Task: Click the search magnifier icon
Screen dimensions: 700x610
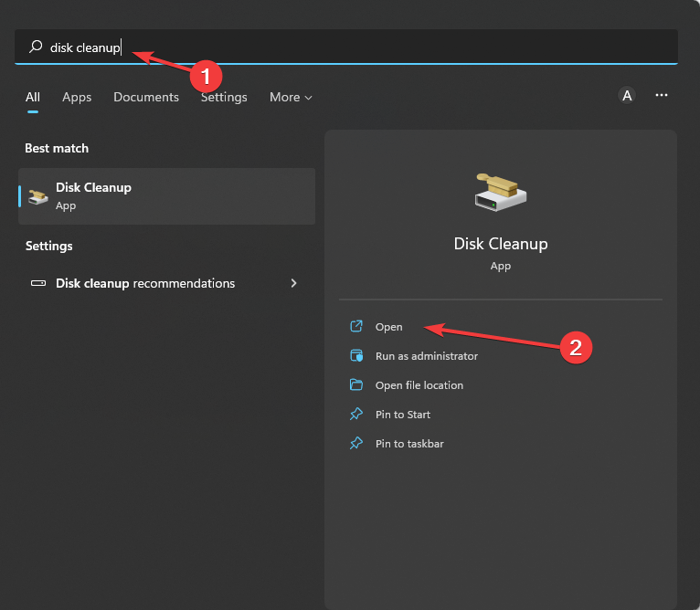Action: (x=36, y=47)
